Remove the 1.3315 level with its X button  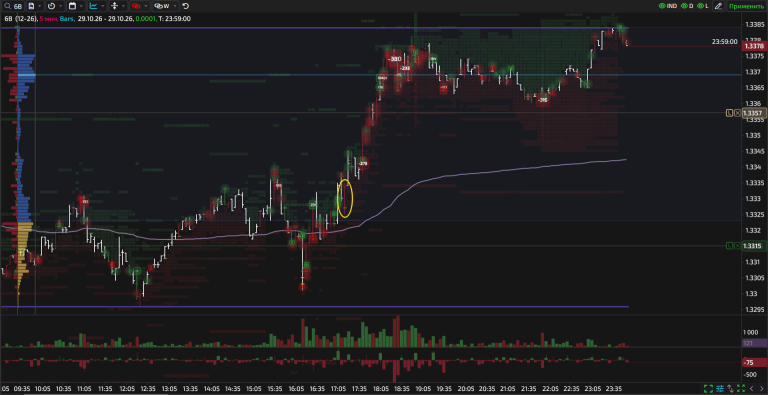(x=738, y=246)
